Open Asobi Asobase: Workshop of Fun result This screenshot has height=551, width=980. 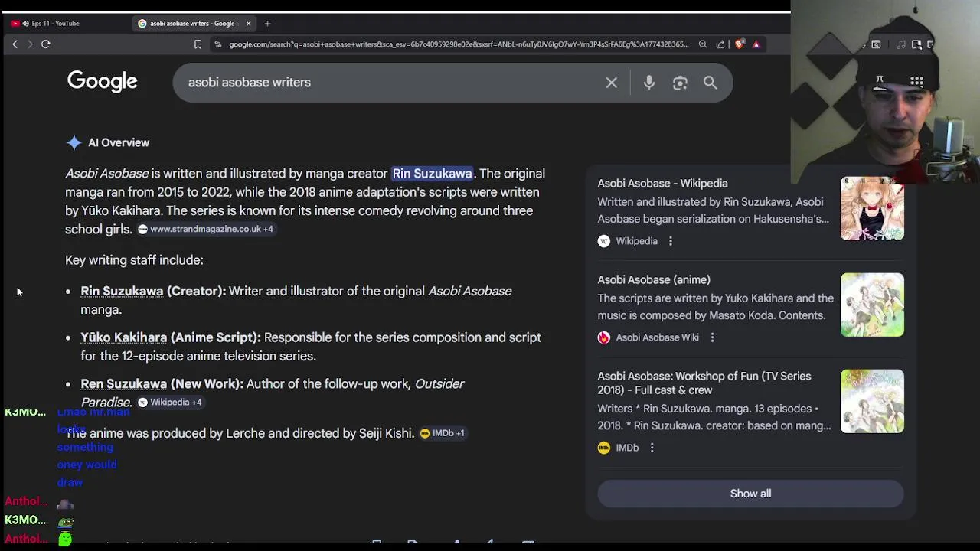point(704,383)
